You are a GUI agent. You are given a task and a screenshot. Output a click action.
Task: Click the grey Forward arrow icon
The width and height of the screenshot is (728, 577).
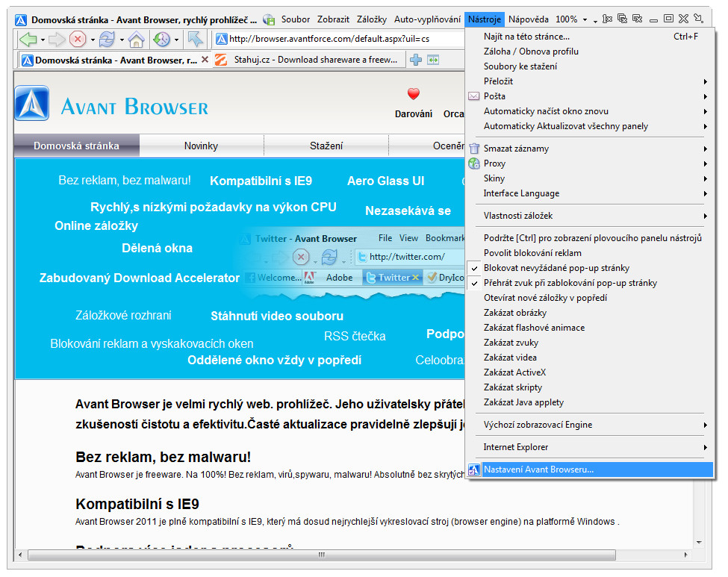tap(57, 39)
